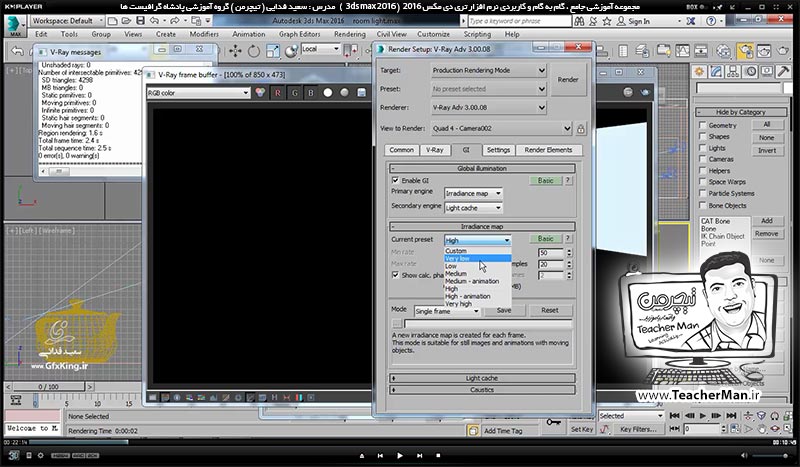This screenshot has width=800, height=467.
Task: Click the keyword search input field
Action: click(519, 21)
